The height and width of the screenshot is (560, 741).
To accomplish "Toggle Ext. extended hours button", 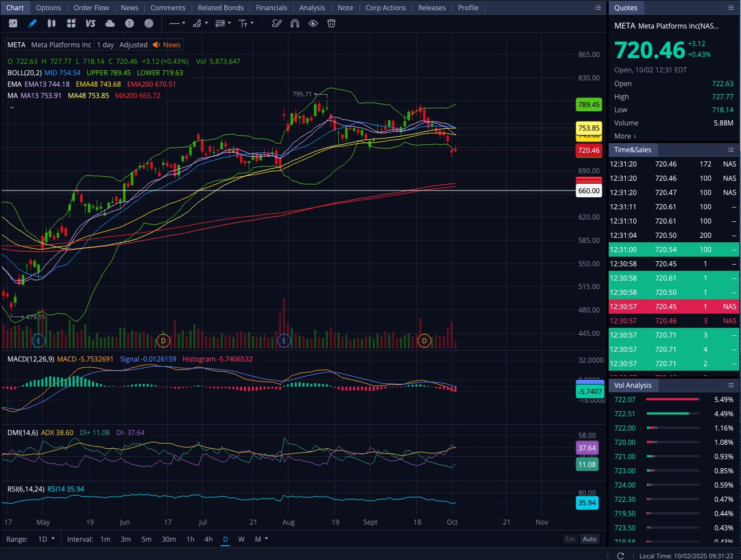I will pyautogui.click(x=570, y=539).
